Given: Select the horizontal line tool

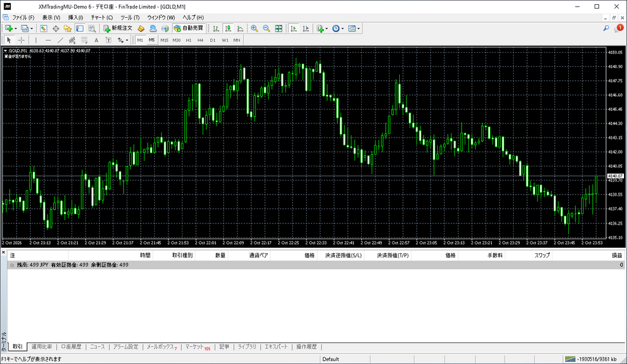Looking at the screenshot, I should pyautogui.click(x=48, y=40).
